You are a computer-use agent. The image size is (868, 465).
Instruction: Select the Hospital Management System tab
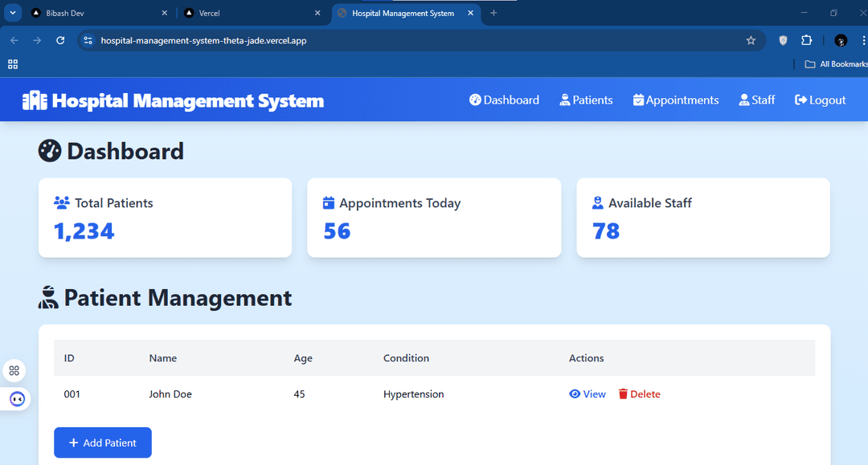406,13
